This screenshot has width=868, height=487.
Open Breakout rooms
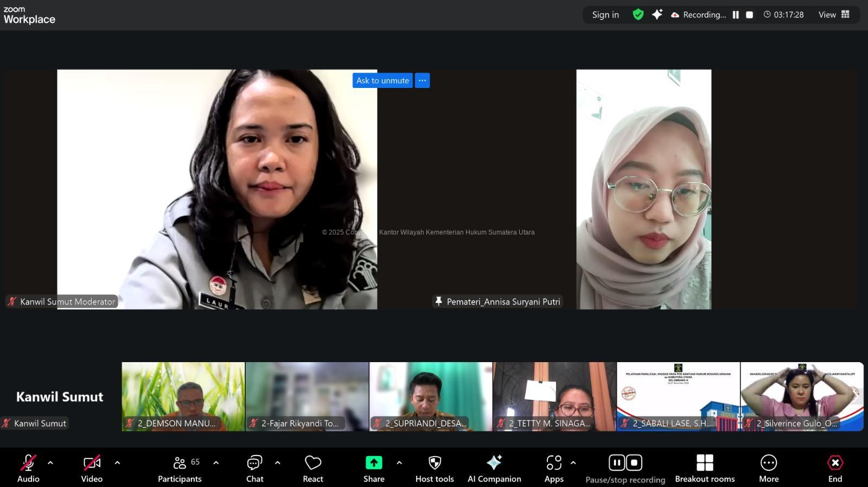(705, 469)
